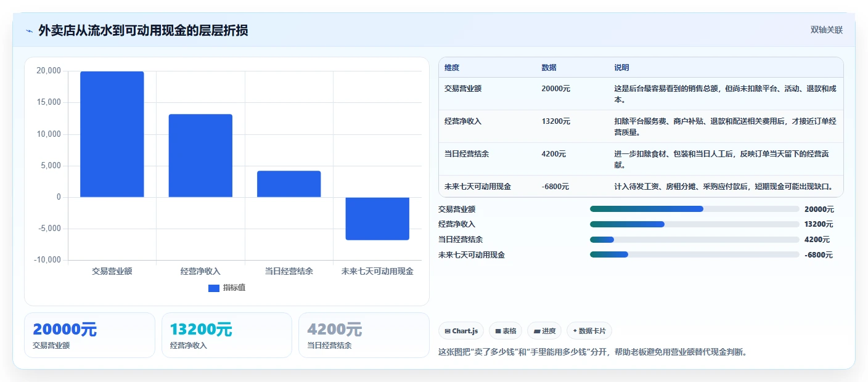Click the 未来七天可动用现金 x-axis label
The image size is (868, 382).
(377, 271)
